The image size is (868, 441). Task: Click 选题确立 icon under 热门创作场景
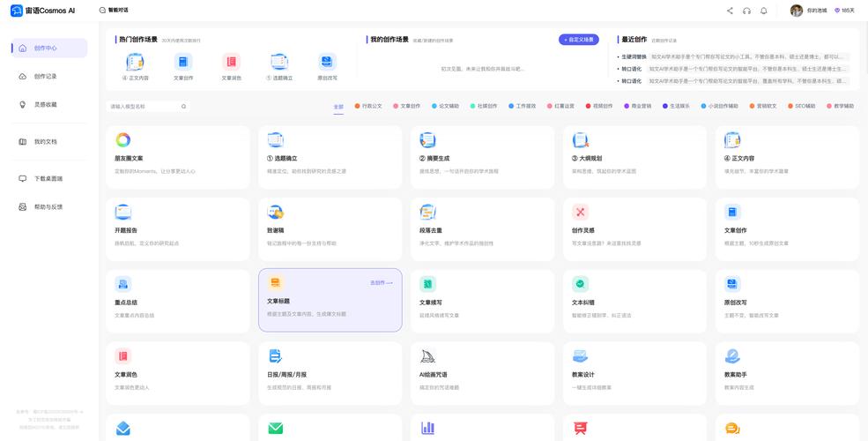(x=279, y=62)
